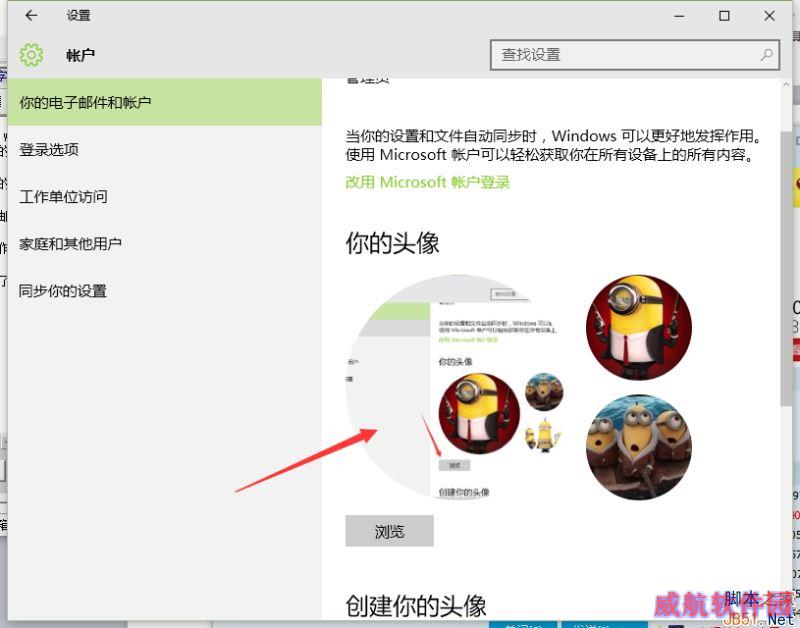Maximize the 设置 window

[x=724, y=16]
